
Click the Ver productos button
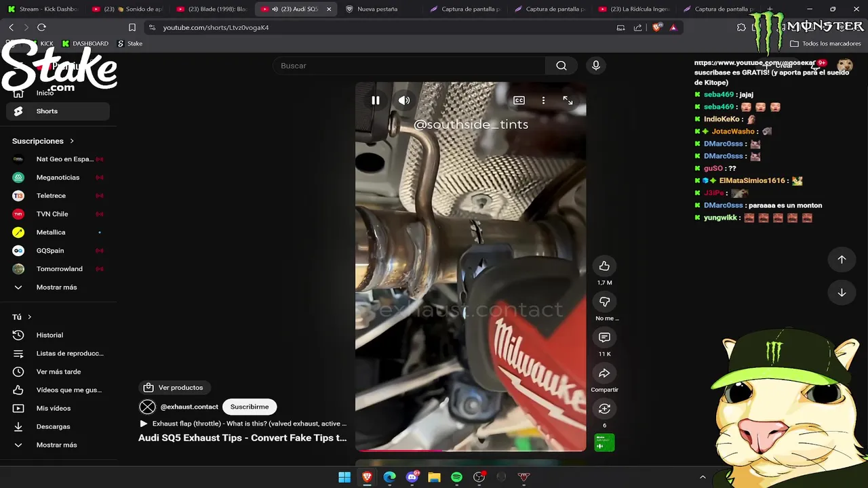click(x=174, y=388)
